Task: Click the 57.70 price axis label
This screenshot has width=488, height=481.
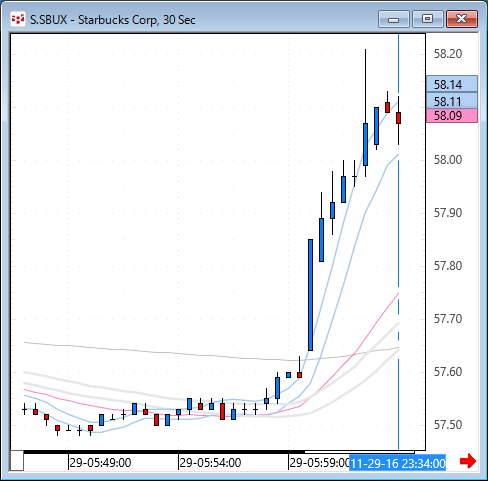Action: (448, 319)
